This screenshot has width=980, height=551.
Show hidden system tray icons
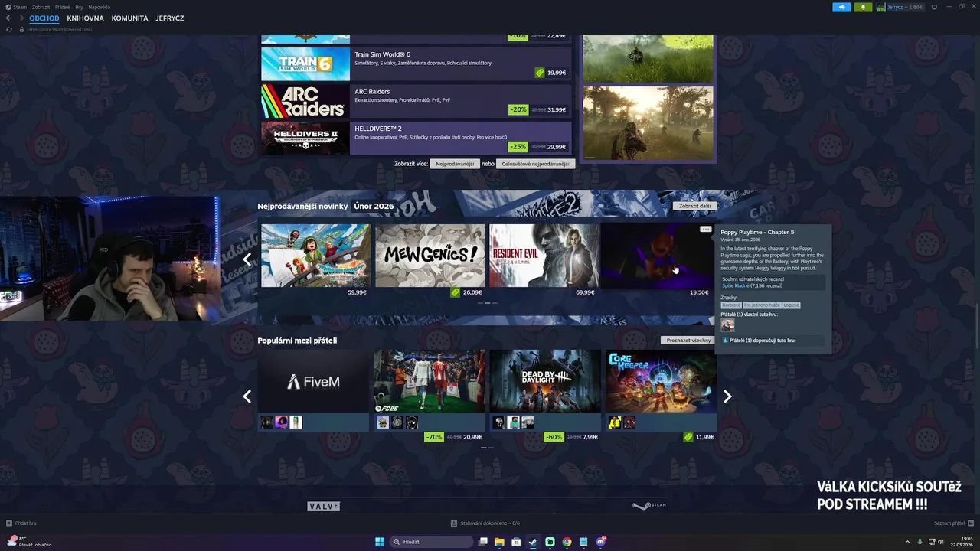pyautogui.click(x=908, y=542)
